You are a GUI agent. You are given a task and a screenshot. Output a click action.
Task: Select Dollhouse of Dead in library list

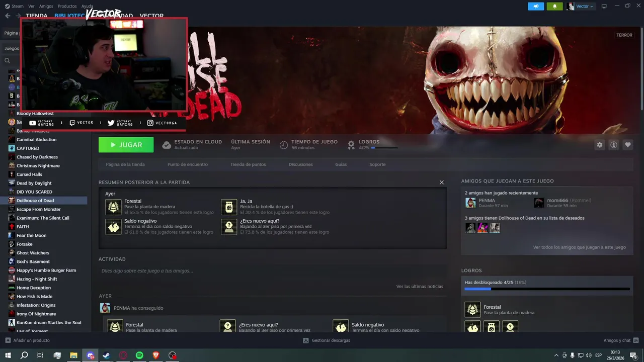(x=44, y=201)
